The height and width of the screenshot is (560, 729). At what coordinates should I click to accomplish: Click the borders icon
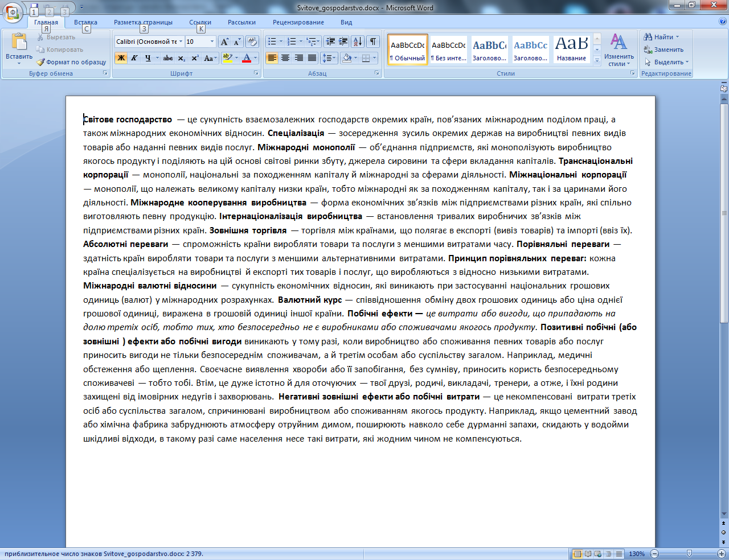point(366,58)
